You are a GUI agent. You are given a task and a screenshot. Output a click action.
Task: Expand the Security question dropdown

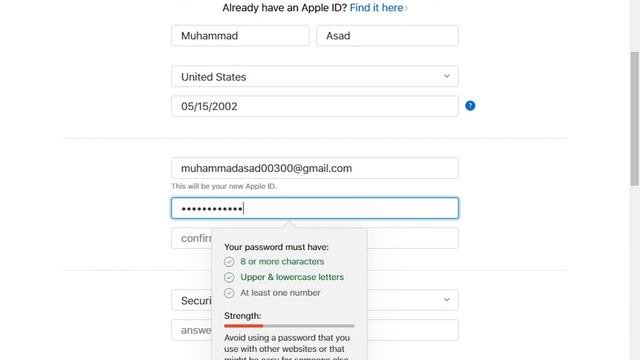click(x=315, y=300)
